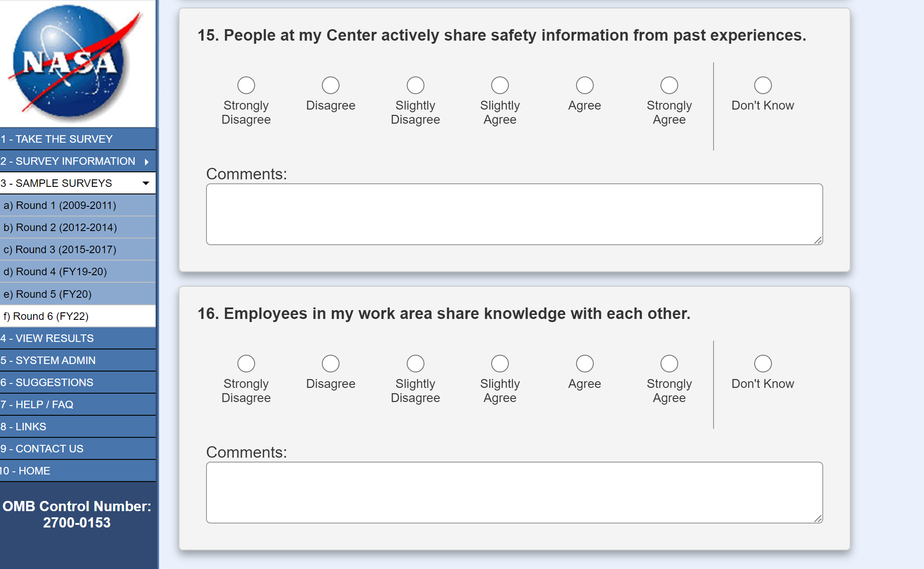Mark Don't Know on question 16
The image size is (924, 569).
pos(763,364)
